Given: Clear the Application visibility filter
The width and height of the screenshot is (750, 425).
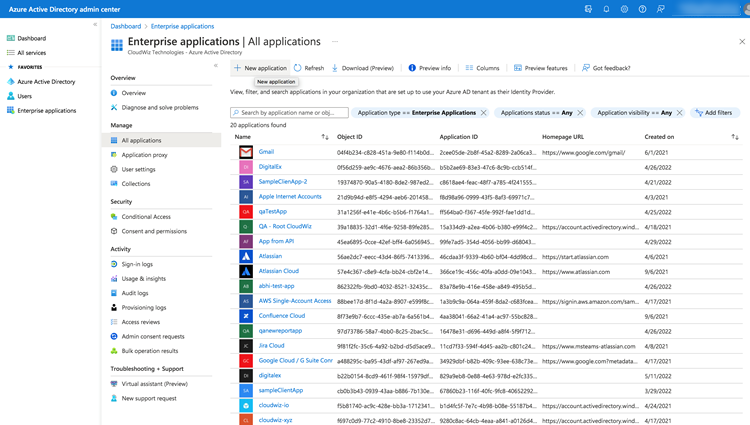Looking at the screenshot, I should click(679, 113).
